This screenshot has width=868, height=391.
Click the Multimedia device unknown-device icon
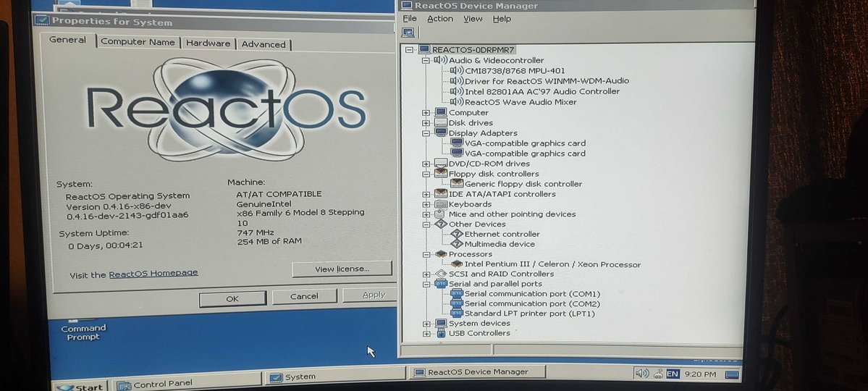click(x=457, y=244)
